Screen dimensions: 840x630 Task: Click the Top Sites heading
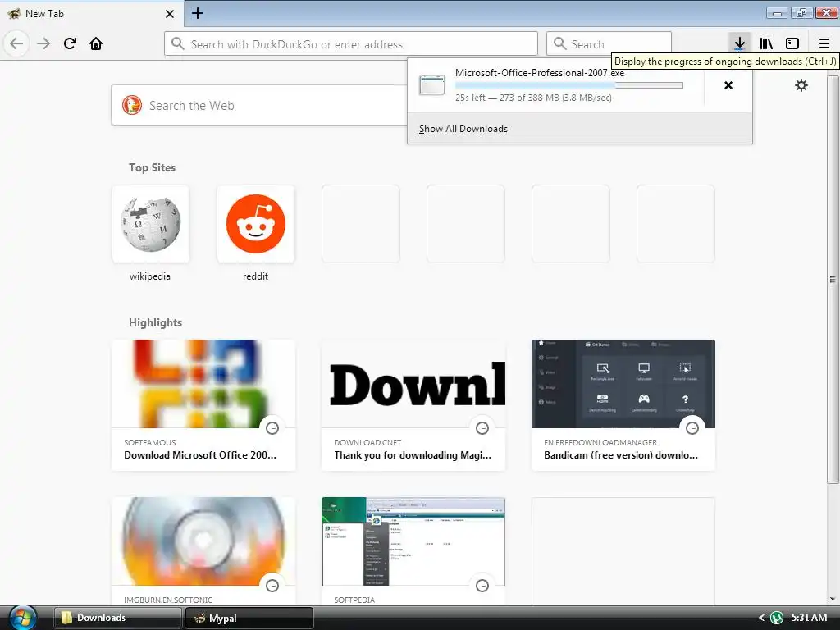[x=152, y=167]
